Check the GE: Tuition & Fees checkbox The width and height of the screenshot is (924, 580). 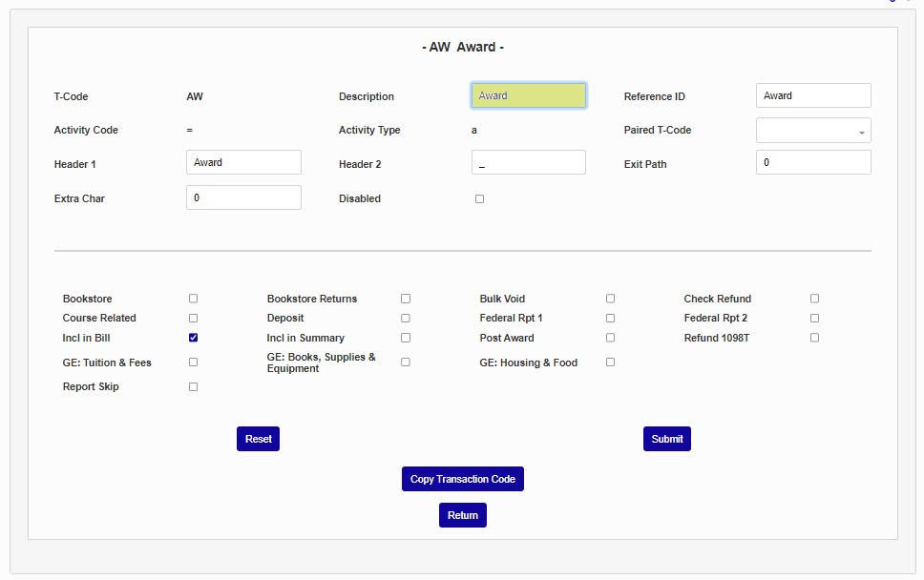(x=193, y=362)
